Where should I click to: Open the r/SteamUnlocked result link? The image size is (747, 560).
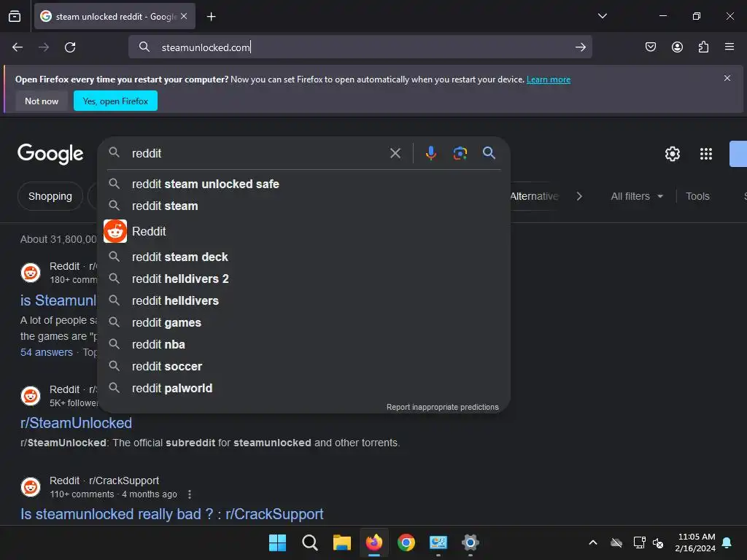(76, 423)
